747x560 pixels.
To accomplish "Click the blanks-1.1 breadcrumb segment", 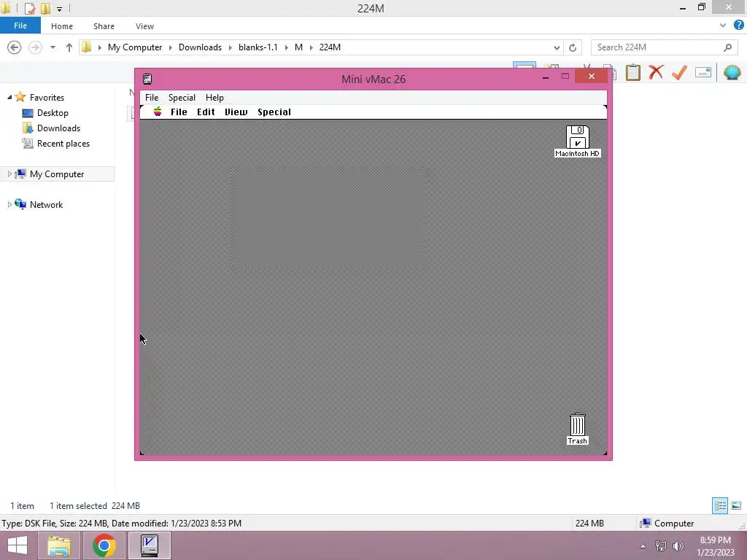I will click(258, 47).
